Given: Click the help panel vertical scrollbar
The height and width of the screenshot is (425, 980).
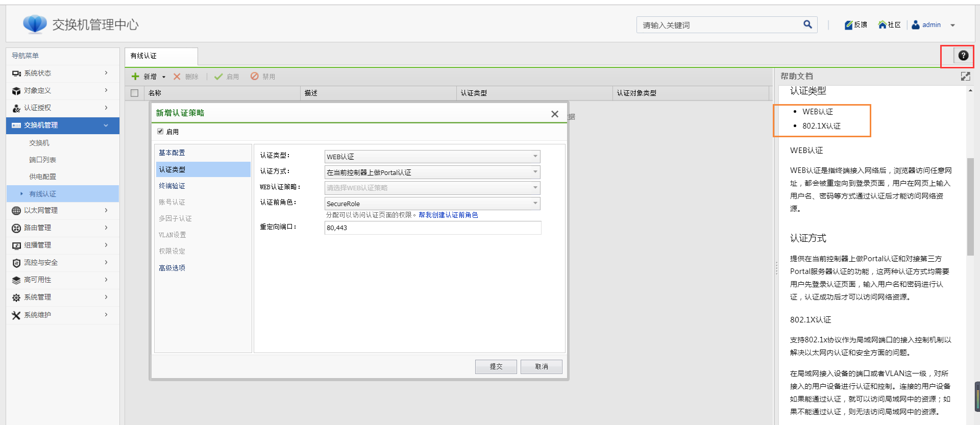Looking at the screenshot, I should click(970, 207).
